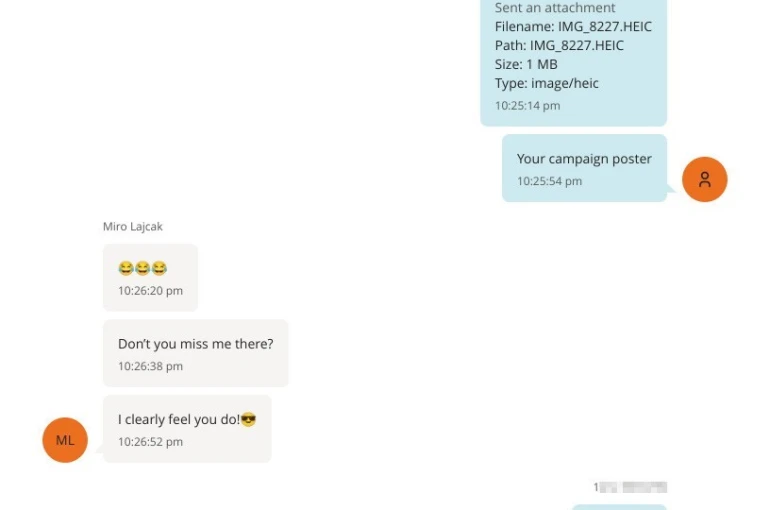Click 'Don't you miss me there?' message
The width and height of the screenshot is (770, 510).
[x=195, y=353]
